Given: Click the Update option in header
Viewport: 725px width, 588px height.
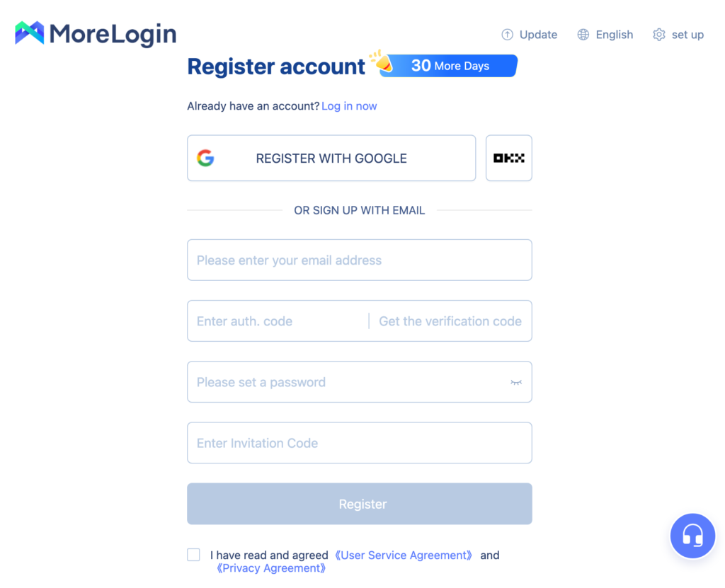Looking at the screenshot, I should 540,34.
